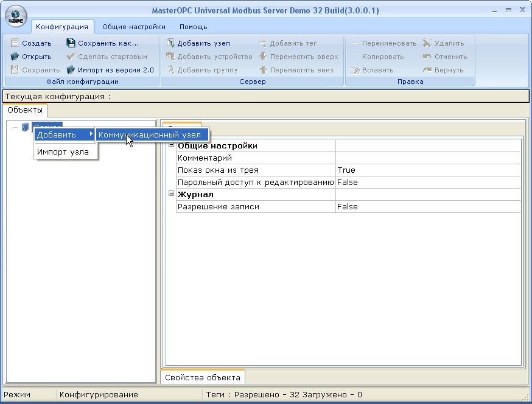Click the Открыть (Open) icon
This screenshot has width=532, height=404.
(15, 57)
